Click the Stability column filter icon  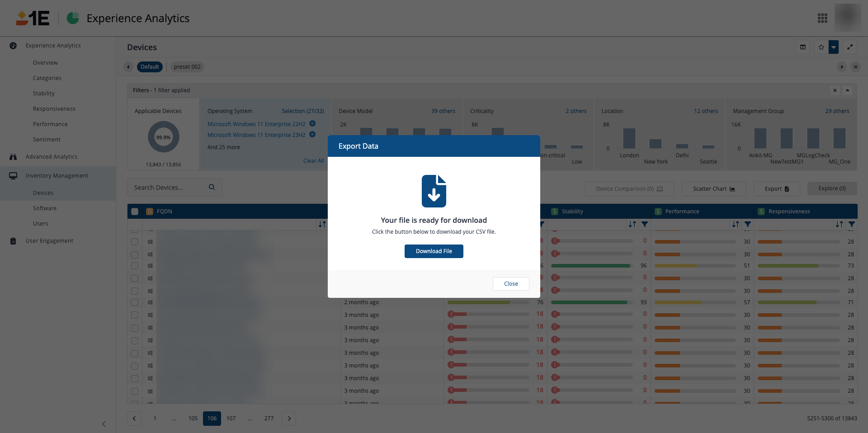coord(645,224)
